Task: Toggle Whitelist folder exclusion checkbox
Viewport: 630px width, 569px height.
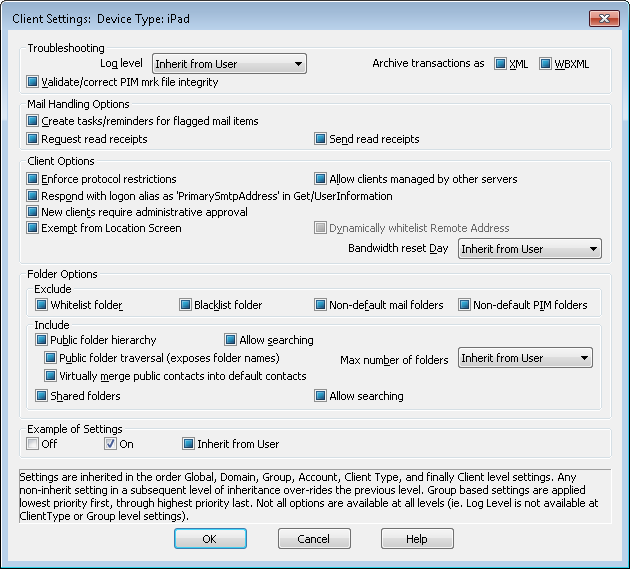Action: click(41, 305)
